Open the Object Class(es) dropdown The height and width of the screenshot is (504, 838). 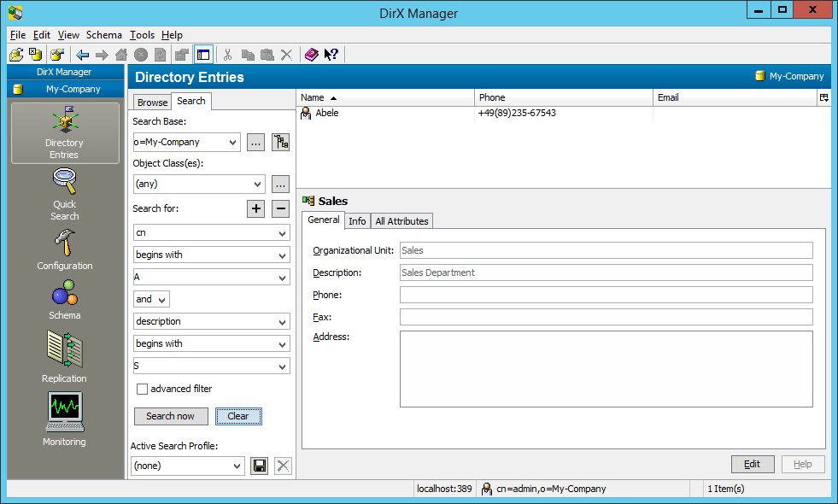coord(258,184)
